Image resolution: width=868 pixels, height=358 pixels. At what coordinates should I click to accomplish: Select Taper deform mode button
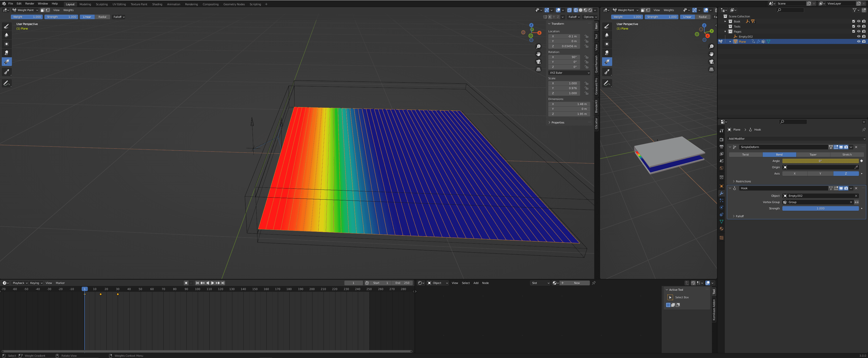click(813, 155)
